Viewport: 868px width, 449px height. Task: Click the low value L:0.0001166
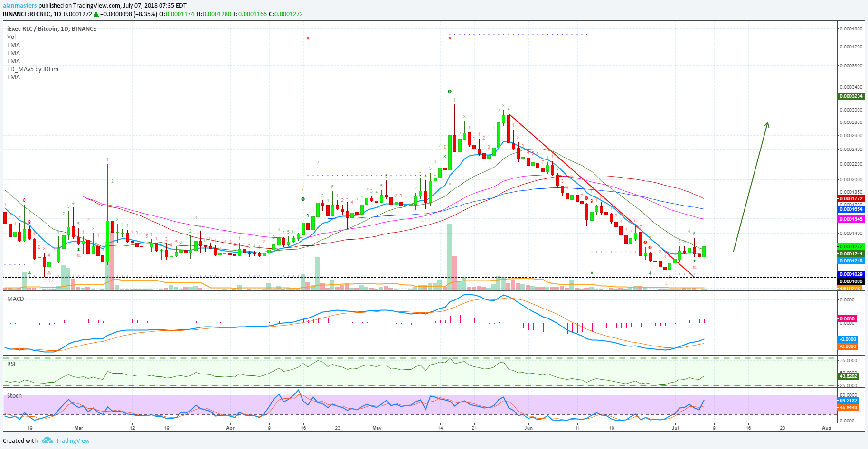coord(250,14)
